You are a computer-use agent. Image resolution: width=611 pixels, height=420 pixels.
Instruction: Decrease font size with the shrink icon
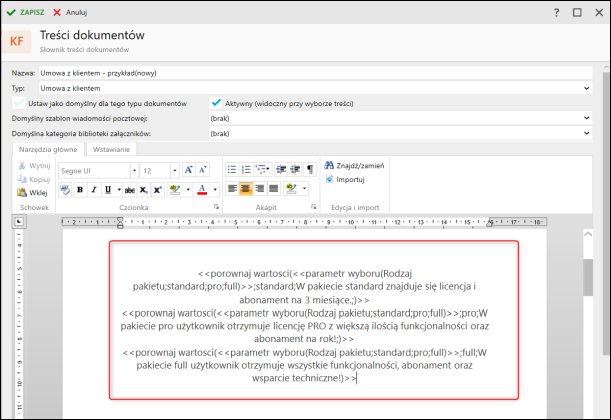pos(203,170)
